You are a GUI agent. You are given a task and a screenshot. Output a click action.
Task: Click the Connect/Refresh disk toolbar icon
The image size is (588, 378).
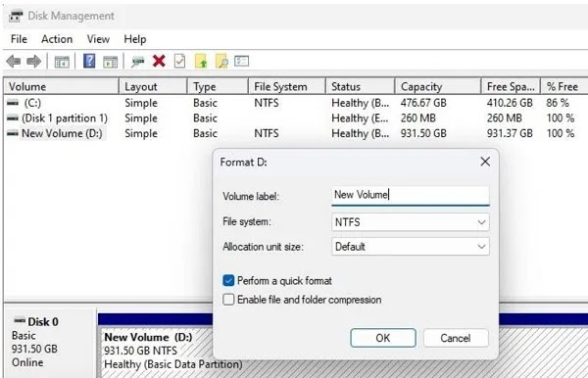(137, 62)
